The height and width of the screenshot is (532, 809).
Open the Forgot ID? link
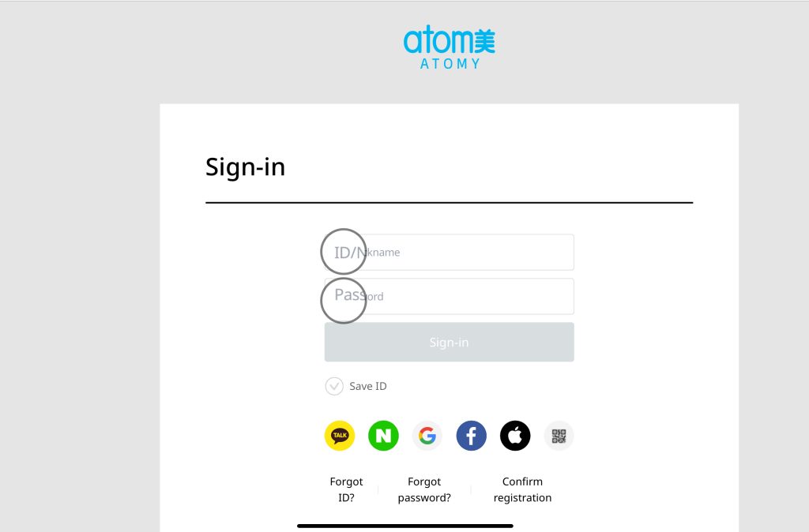(x=346, y=489)
